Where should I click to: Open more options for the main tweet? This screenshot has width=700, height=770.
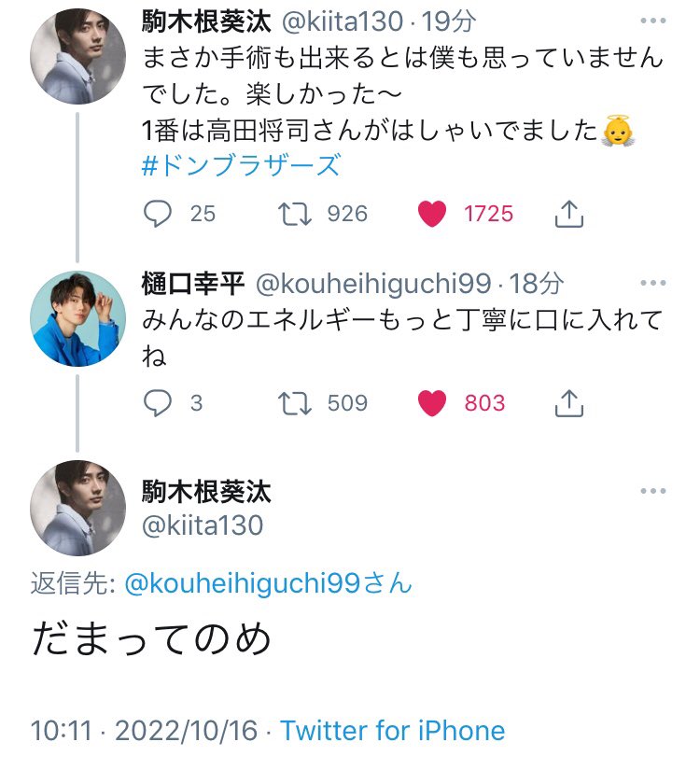(x=653, y=491)
